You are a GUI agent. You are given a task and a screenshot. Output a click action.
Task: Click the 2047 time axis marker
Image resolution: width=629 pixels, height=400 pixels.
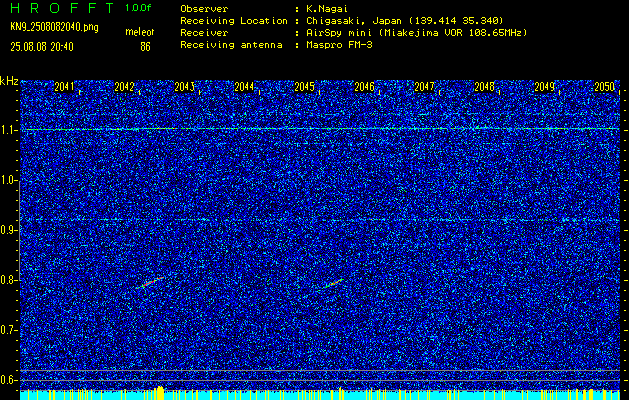pos(424,87)
